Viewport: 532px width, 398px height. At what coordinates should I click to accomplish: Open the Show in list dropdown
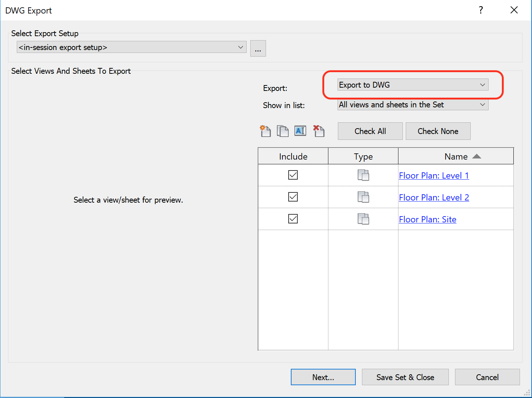pos(413,105)
